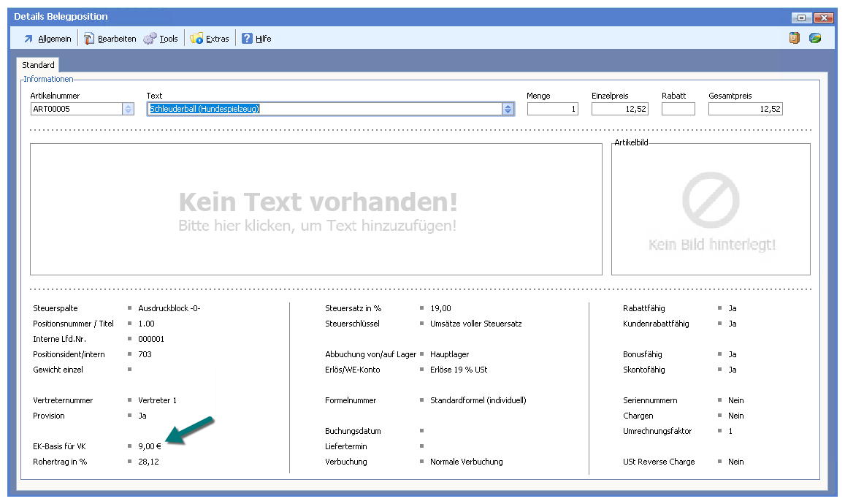Click the Bearbeiten document icon
The width and height of the screenshot is (845, 504).
pyautogui.click(x=89, y=39)
